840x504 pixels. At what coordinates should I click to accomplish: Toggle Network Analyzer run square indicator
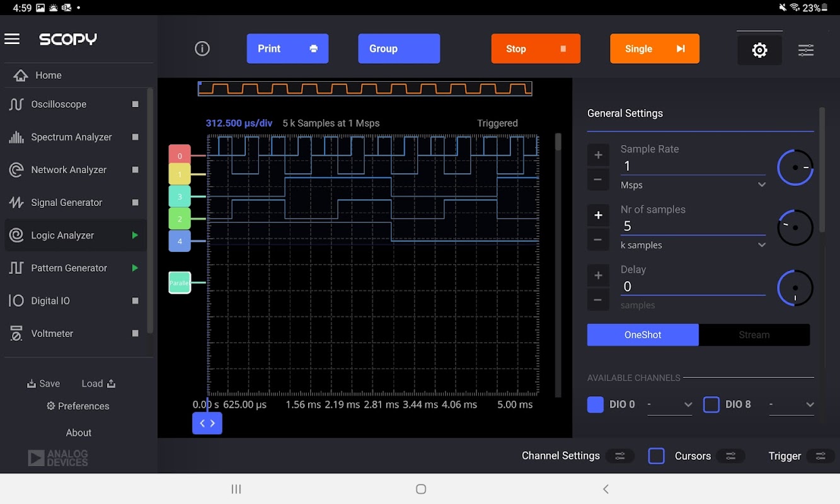pos(135,169)
